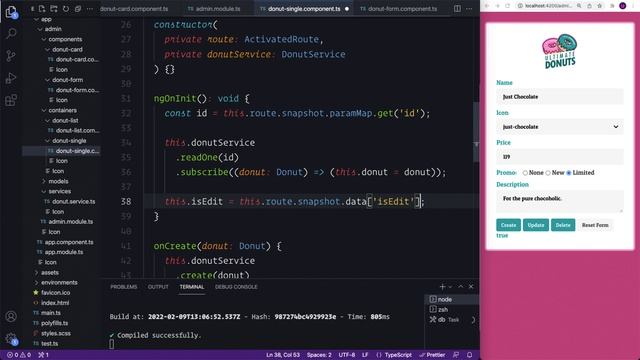Open the Explorer view in the activity bar
Viewport: 640px width, 360px height.
pyautogui.click(x=11, y=12)
